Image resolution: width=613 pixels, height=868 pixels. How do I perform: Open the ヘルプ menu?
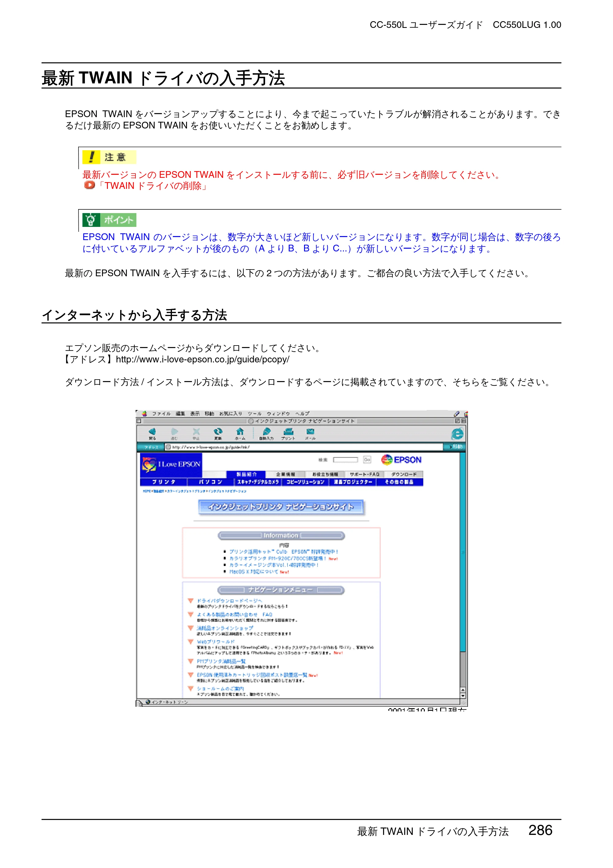coord(302,414)
